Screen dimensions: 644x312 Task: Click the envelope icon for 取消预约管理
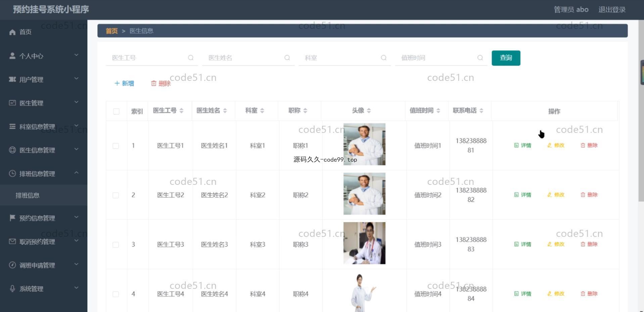12,242
